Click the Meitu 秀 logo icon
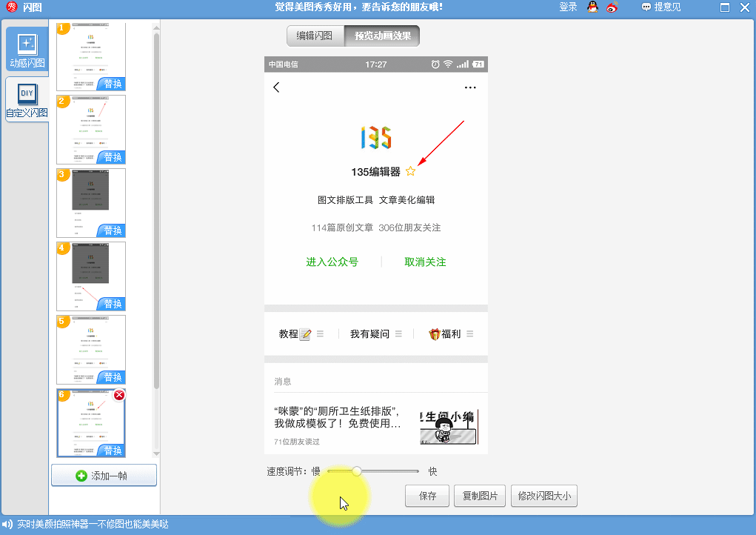756x535 pixels. pos(11,7)
